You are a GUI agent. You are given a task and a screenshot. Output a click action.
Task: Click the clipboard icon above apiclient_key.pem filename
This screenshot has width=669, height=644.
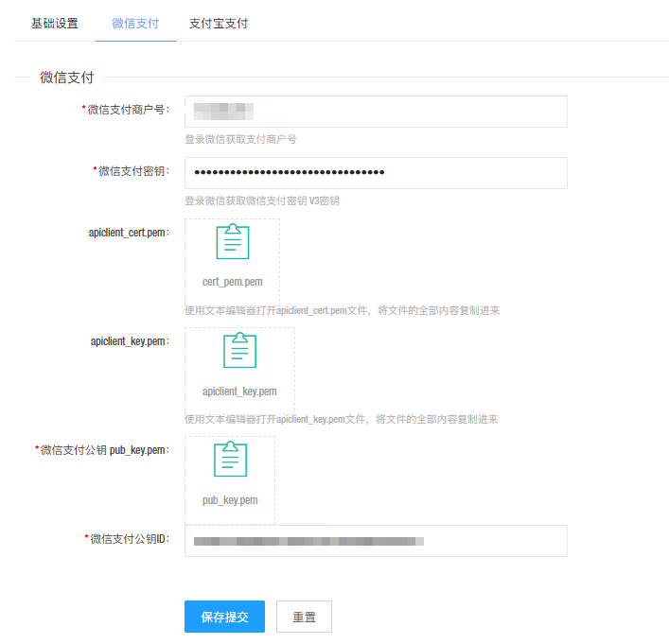(x=239, y=351)
